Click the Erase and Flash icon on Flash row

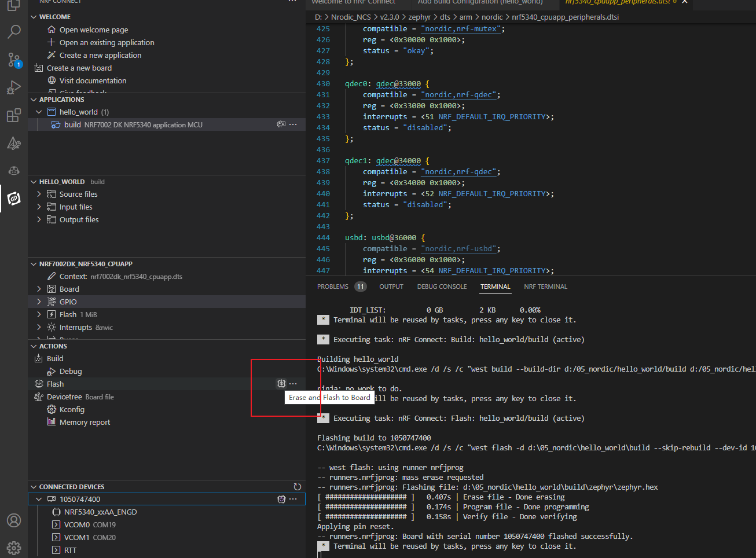click(281, 383)
